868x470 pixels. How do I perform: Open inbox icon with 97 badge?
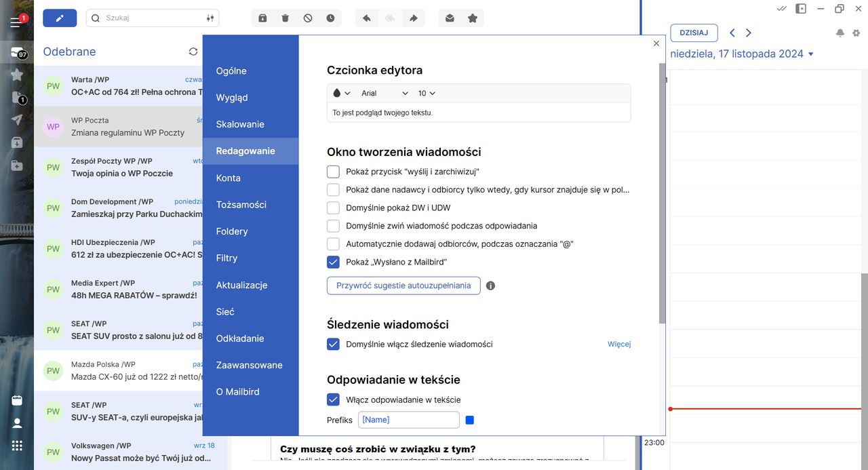[17, 53]
